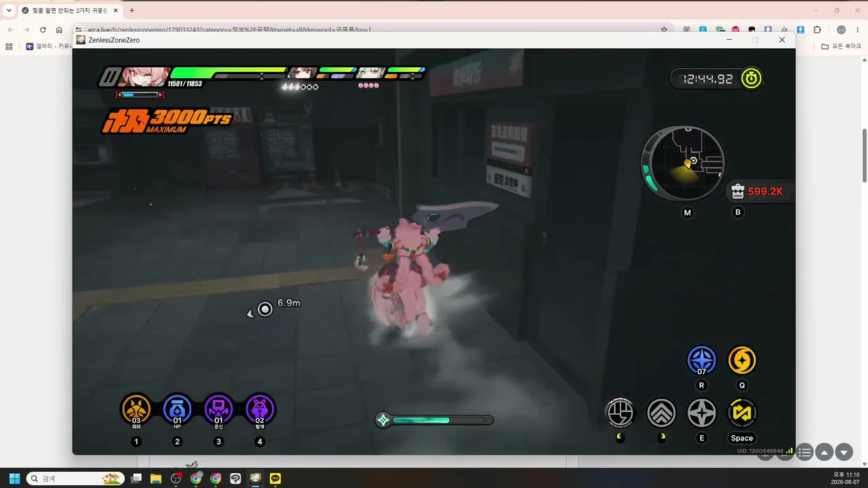Click the page list button at bottom right
Image resolution: width=868 pixels, height=488 pixels.
tap(804, 452)
